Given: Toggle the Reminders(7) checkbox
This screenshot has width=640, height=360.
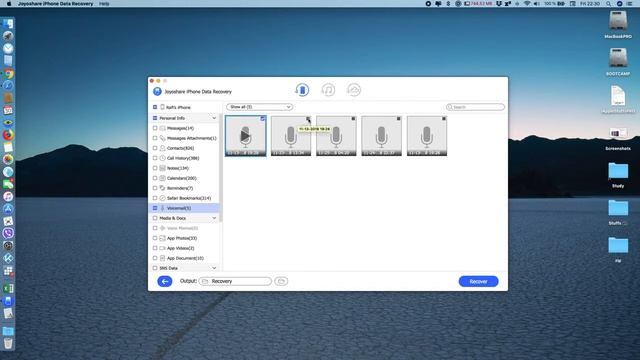Looking at the screenshot, I should pyautogui.click(x=155, y=188).
